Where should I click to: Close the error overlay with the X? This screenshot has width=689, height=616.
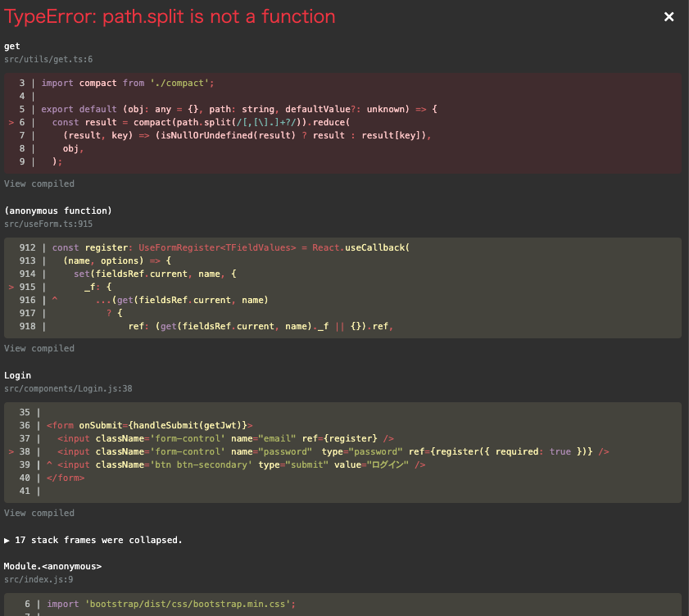coord(669,17)
